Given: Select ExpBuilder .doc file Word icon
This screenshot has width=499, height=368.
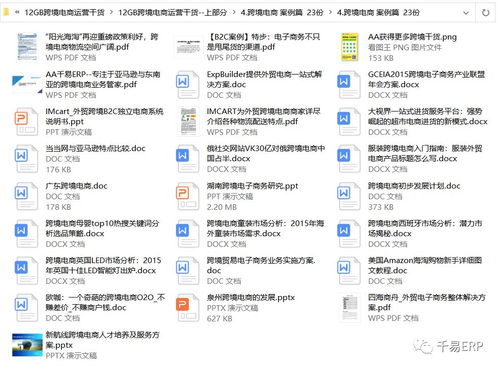Looking at the screenshot, I should point(188,84).
